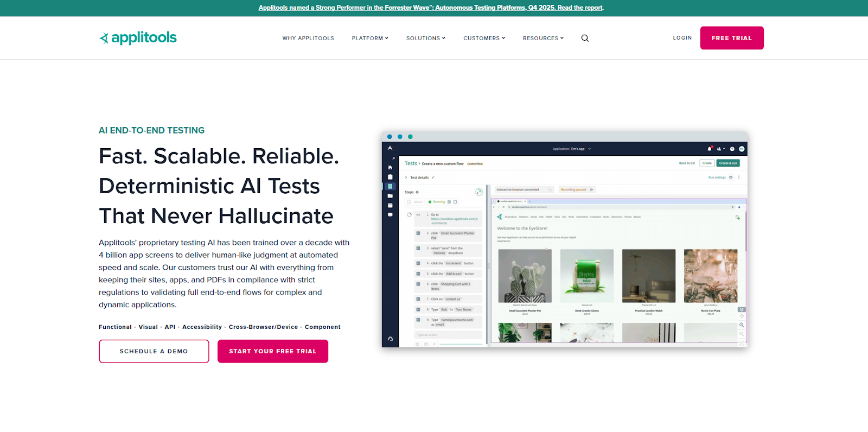Viewport: 868px width, 432px height.
Task: Click the outlined Create button
Action: [707, 163]
